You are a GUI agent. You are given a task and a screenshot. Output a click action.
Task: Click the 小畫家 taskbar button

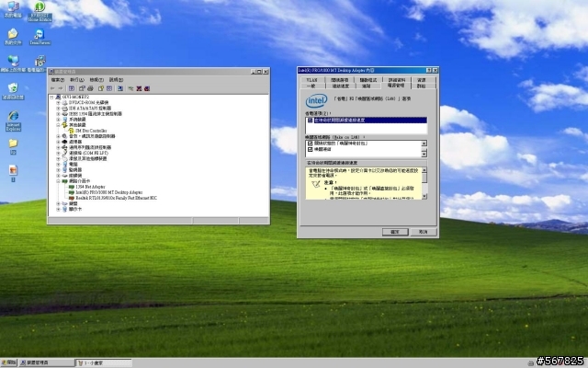click(104, 362)
